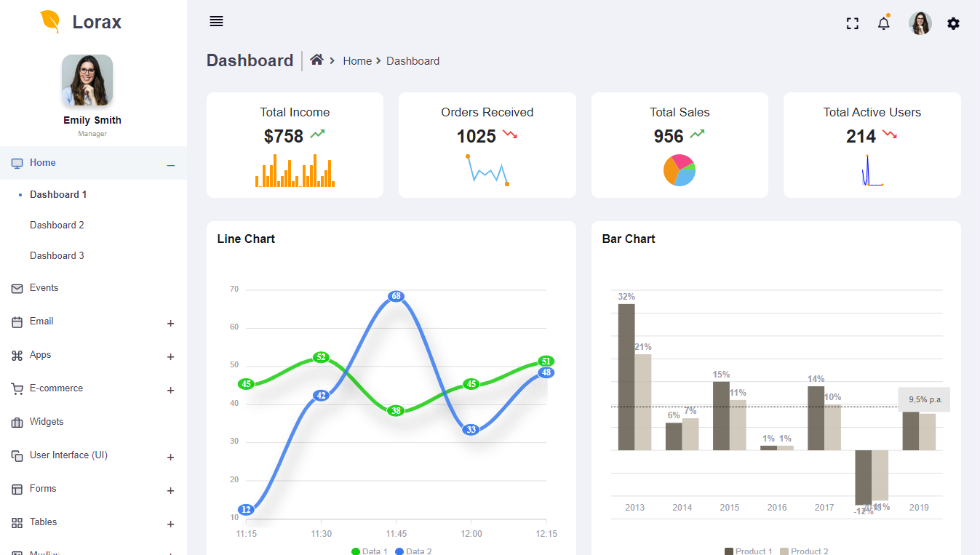Click the 68 data point on line chart
The image size is (980, 555).
tap(396, 296)
